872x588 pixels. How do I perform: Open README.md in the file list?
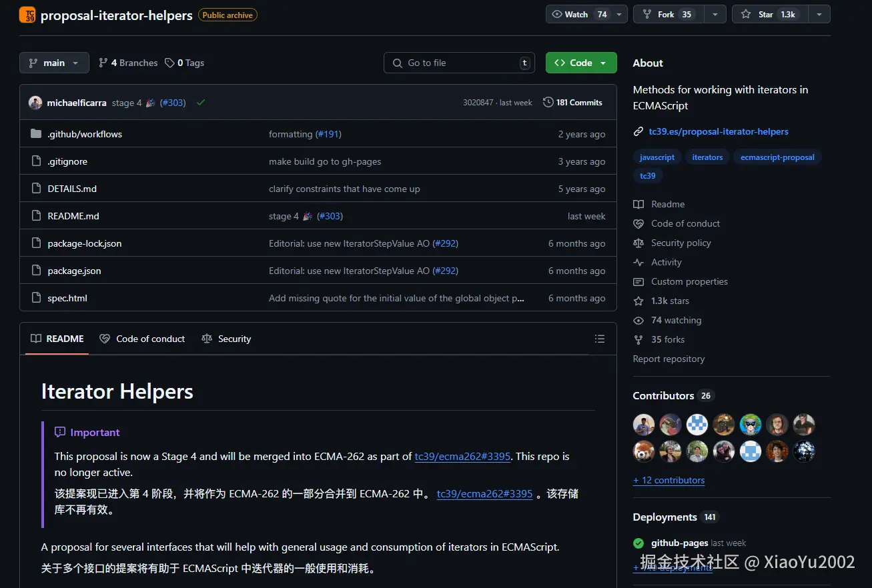click(73, 216)
